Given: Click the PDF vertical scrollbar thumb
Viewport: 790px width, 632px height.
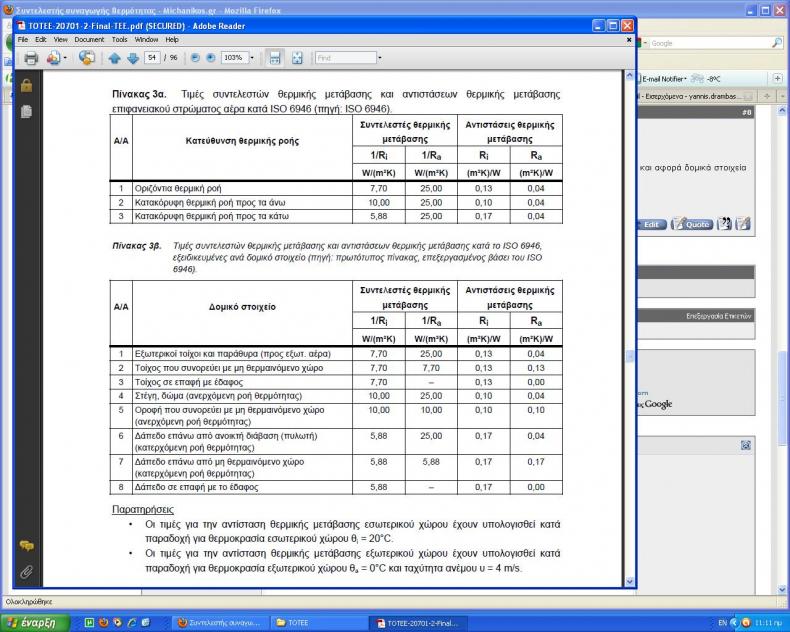Looking at the screenshot, I should 630,357.
